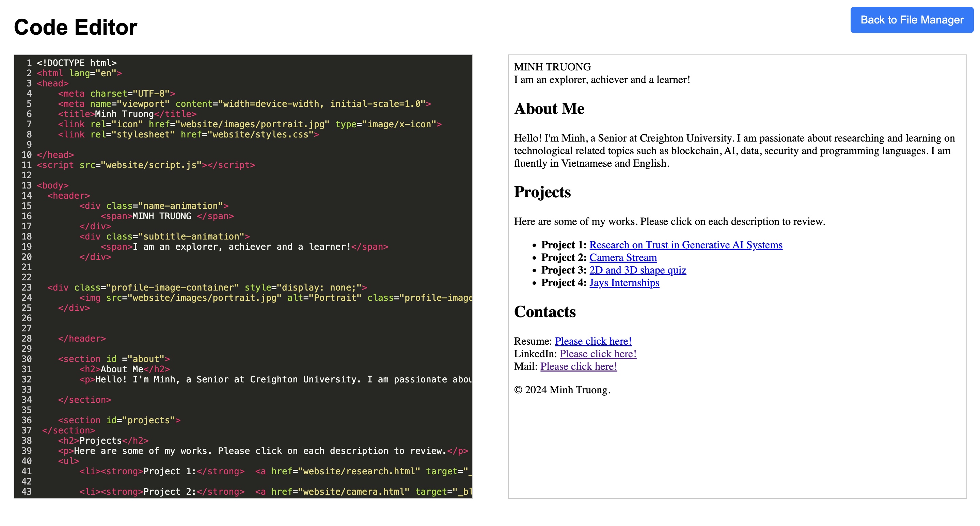The image size is (980, 526).
Task: Click the Project 2 camera.html code line
Action: click(x=275, y=491)
